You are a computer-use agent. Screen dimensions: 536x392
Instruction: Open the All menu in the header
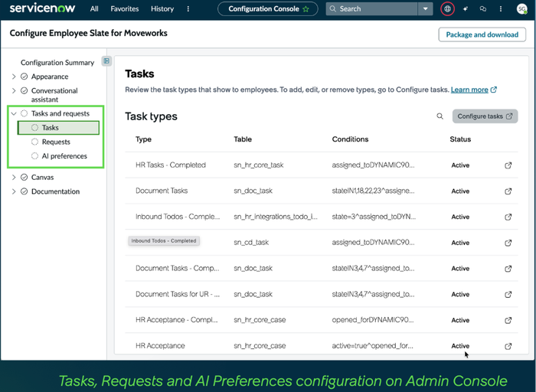pos(94,9)
